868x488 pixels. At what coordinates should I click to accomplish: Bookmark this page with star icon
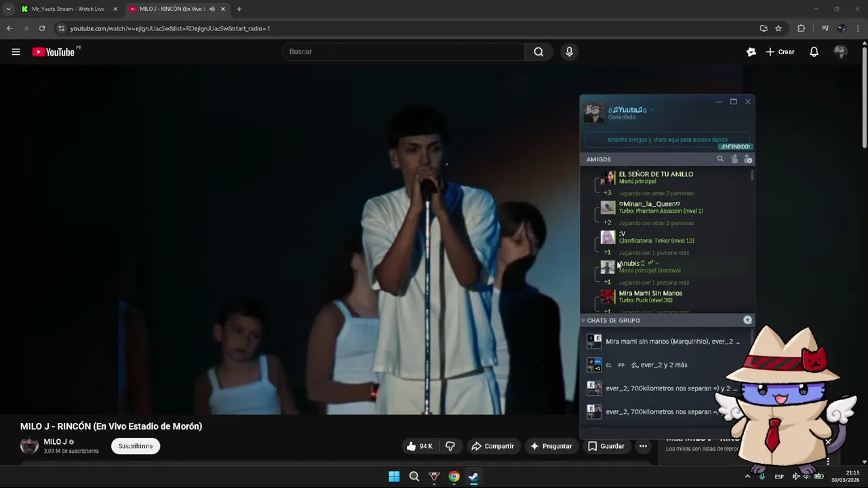coord(778,28)
